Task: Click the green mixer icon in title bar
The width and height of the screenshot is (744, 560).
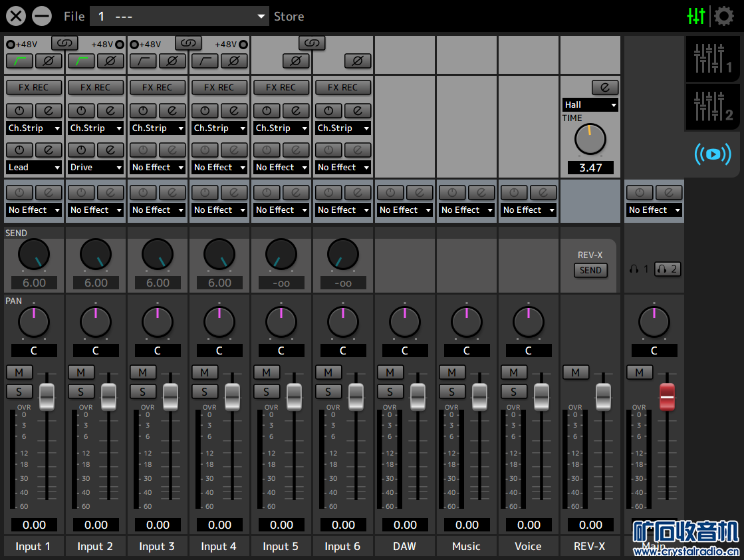Action: 696,16
